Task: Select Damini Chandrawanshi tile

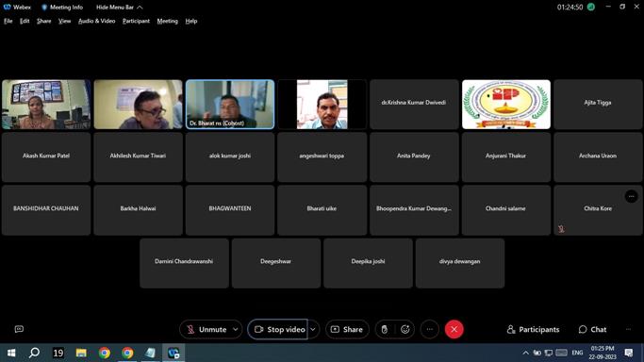Action: 184,263
